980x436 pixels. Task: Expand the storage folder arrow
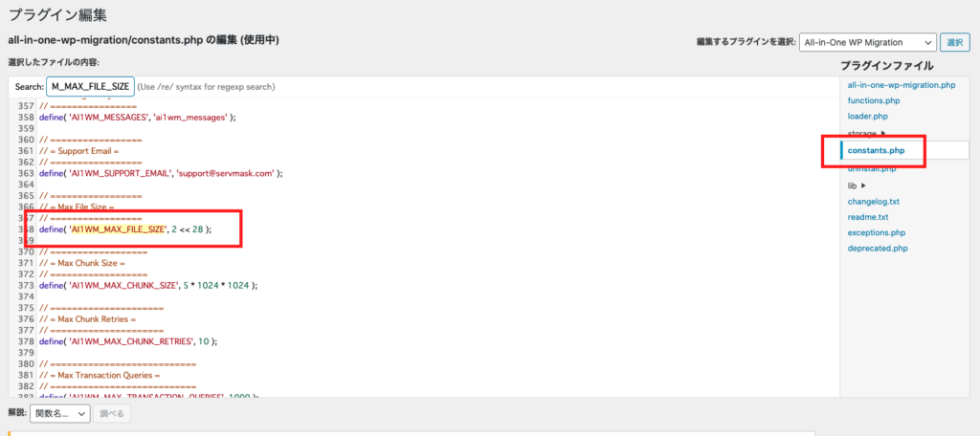pos(883,133)
